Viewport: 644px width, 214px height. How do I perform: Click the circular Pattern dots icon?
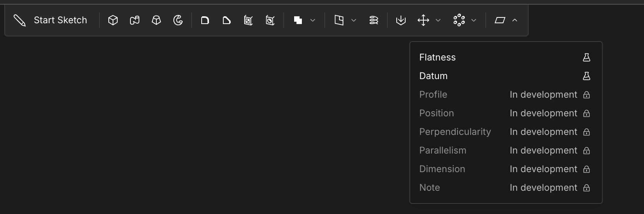(459, 20)
